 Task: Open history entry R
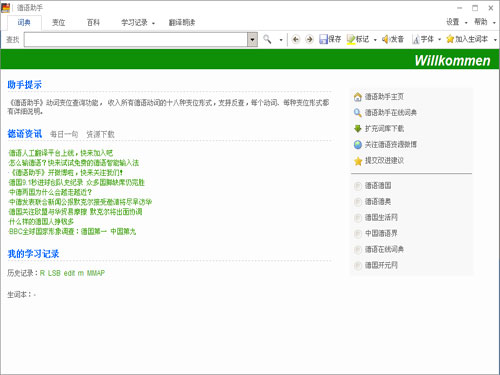pos(42,273)
